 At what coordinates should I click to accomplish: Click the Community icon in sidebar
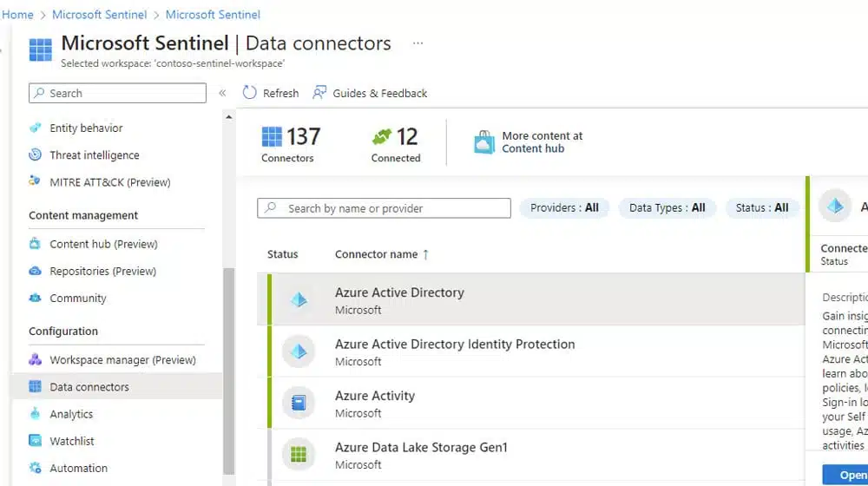(35, 298)
